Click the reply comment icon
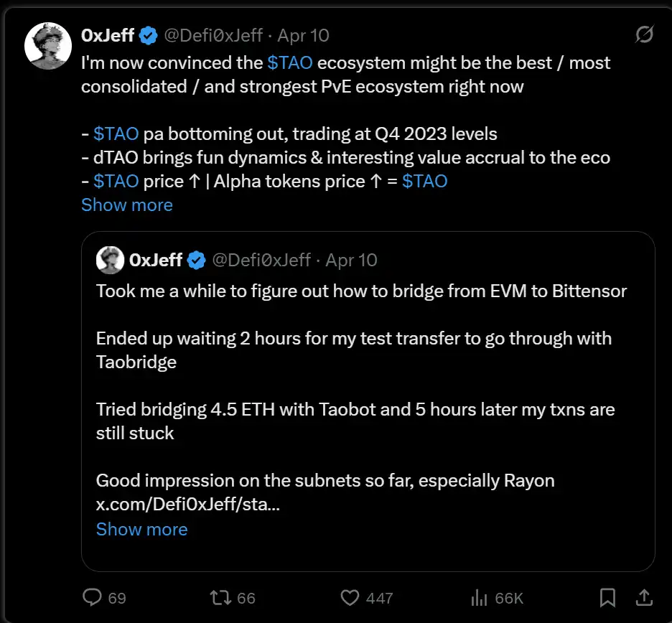 click(93, 597)
